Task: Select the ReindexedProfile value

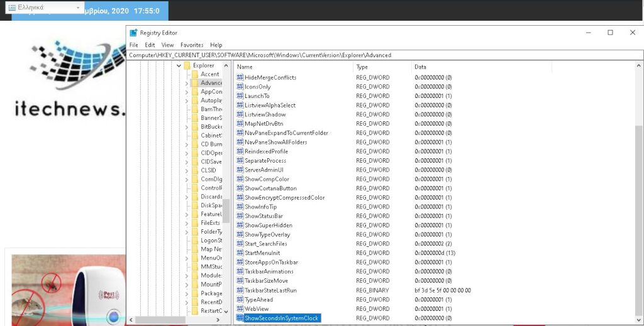Action: coord(266,151)
